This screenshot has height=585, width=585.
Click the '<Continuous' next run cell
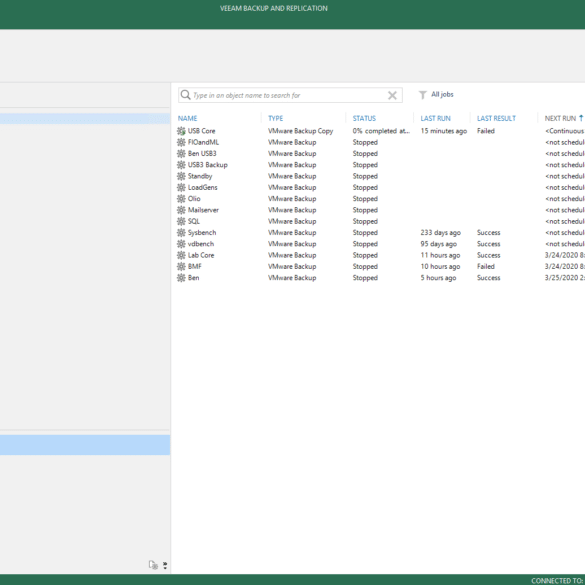pos(564,131)
